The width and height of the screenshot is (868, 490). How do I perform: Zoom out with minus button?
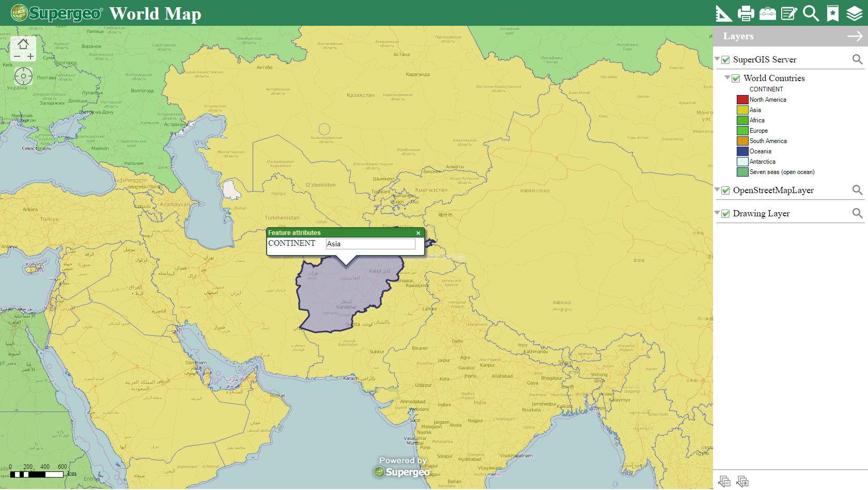coord(17,56)
